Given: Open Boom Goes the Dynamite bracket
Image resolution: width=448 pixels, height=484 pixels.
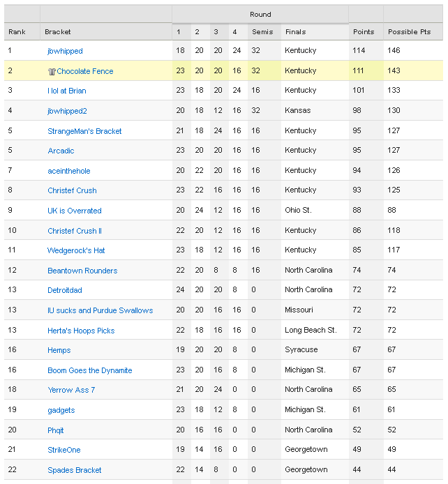Looking at the screenshot, I should (x=89, y=370).
